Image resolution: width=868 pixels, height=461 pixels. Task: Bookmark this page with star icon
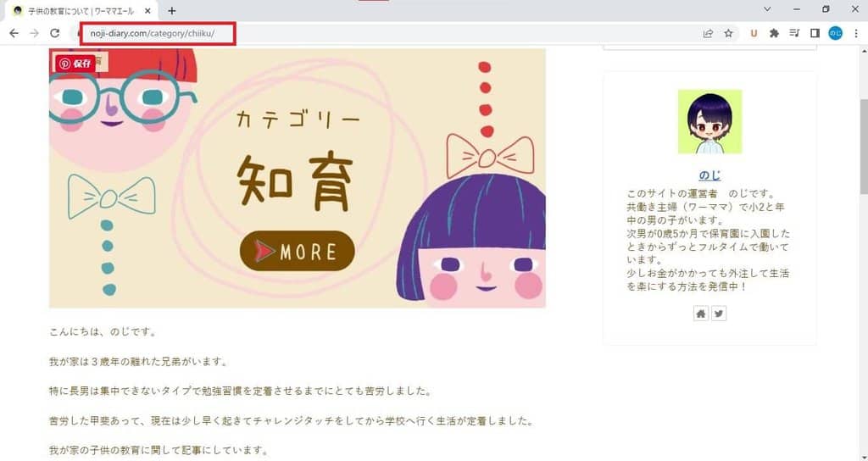[x=728, y=34]
